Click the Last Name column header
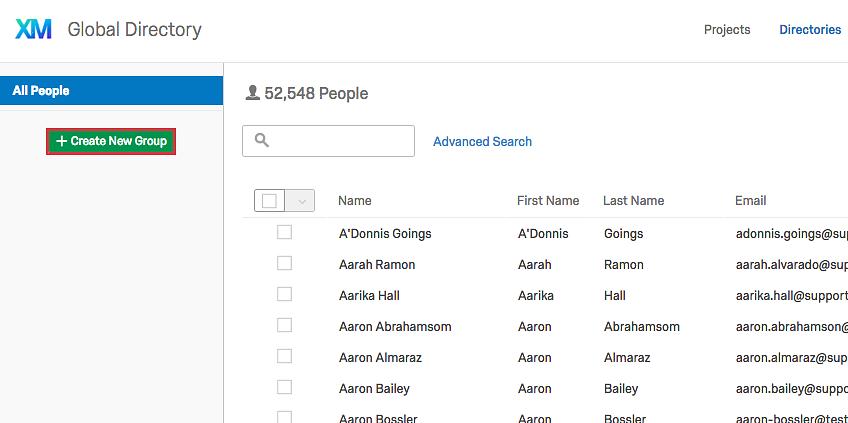This screenshot has height=423, width=848. click(633, 201)
